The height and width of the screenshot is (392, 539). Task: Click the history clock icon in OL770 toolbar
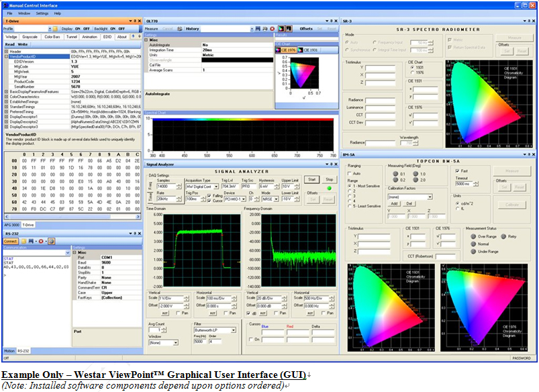179,29
